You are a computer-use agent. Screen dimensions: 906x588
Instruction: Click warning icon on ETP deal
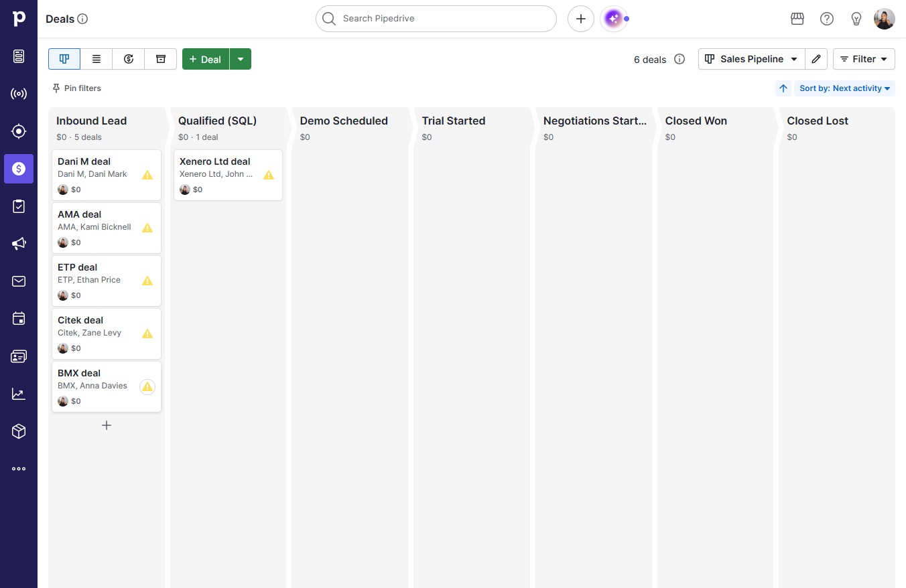point(147,281)
